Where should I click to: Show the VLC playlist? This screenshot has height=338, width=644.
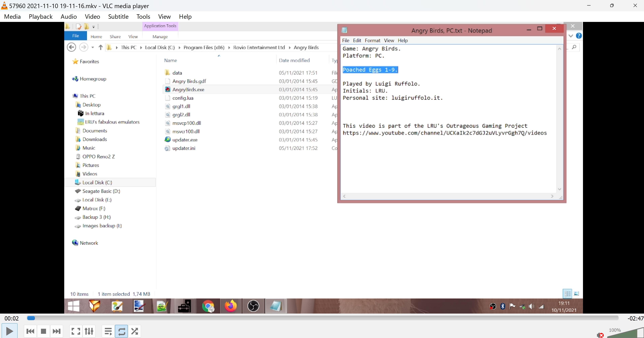click(108, 331)
